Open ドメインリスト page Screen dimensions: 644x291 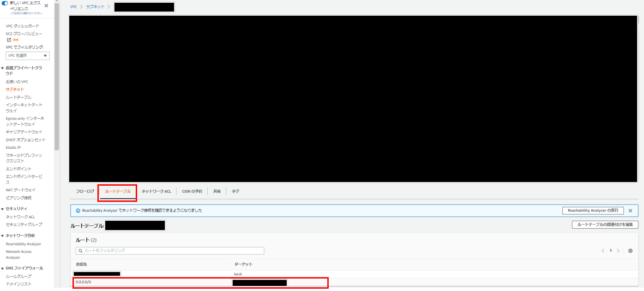pyautogui.click(x=18, y=284)
